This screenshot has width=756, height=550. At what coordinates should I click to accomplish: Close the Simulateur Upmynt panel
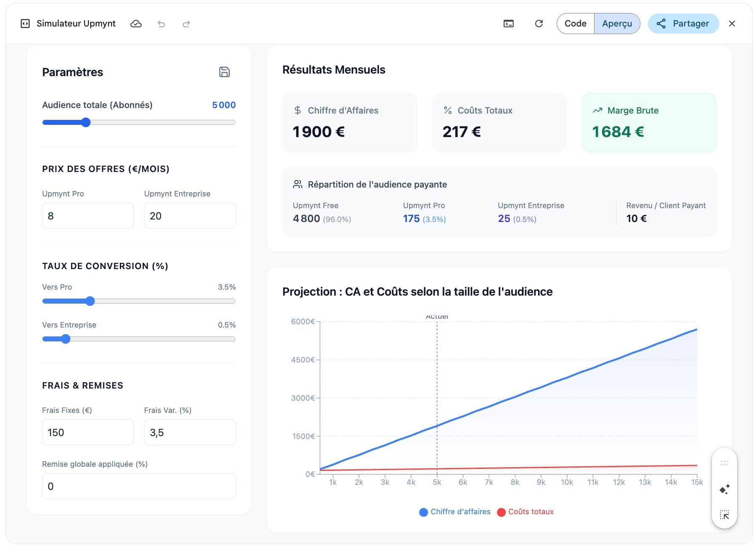[x=732, y=24]
